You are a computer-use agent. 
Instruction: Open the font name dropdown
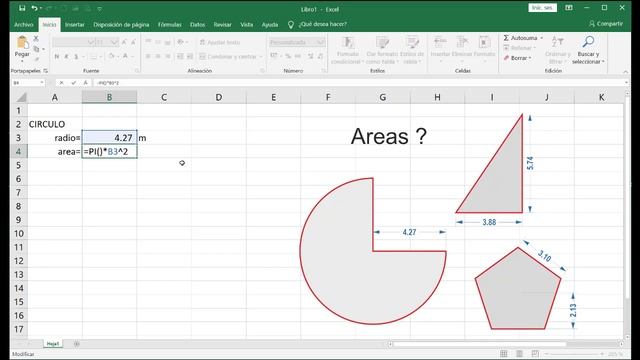tap(91, 42)
